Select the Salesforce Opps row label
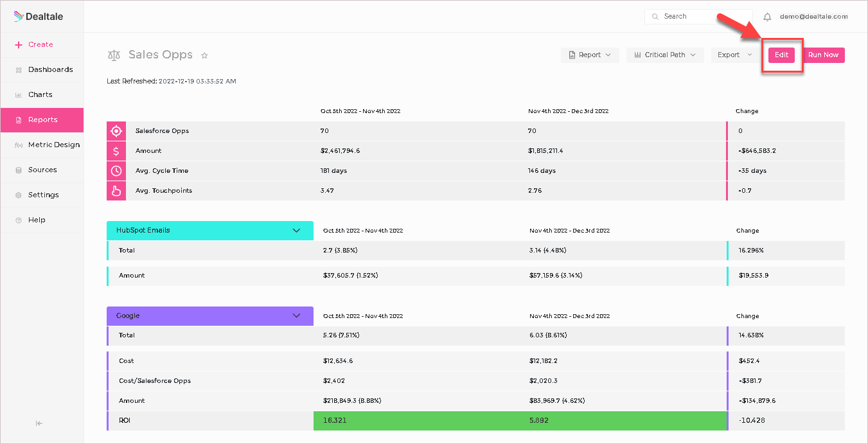The image size is (868, 444). pos(162,131)
